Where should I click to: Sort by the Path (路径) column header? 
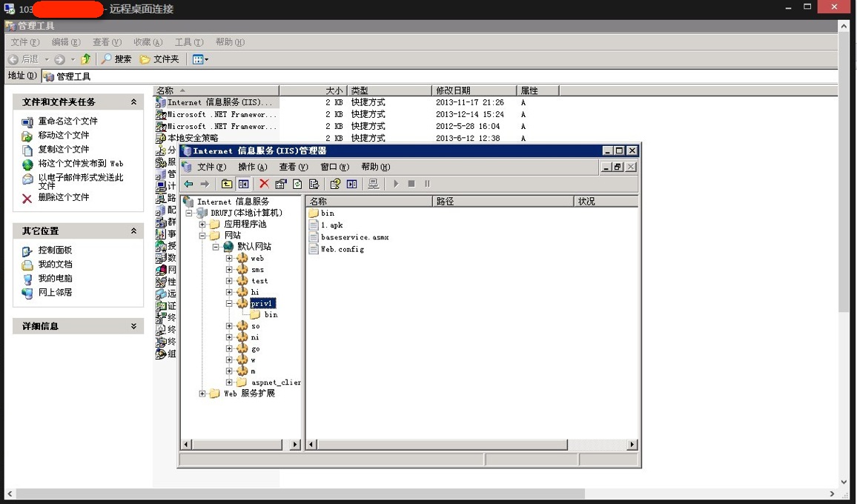(503, 201)
